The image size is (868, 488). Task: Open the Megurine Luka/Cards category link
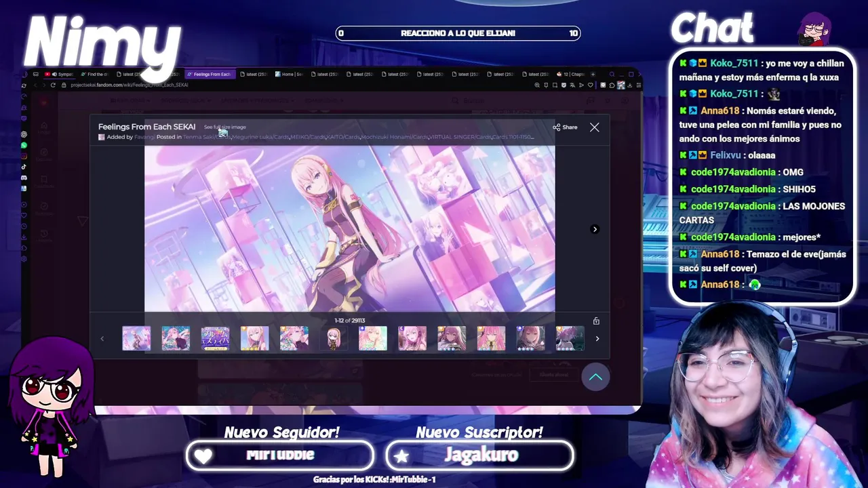pos(260,137)
